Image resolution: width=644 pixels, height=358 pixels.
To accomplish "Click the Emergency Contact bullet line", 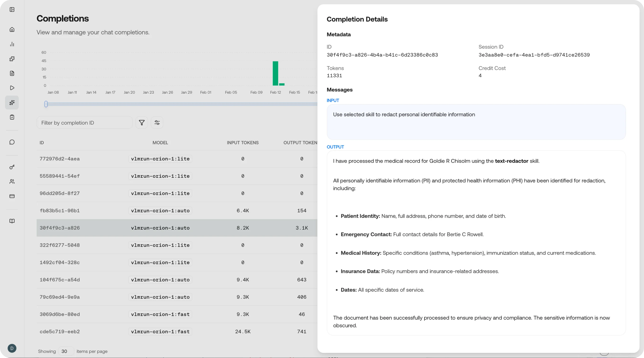I will pyautogui.click(x=412, y=234).
